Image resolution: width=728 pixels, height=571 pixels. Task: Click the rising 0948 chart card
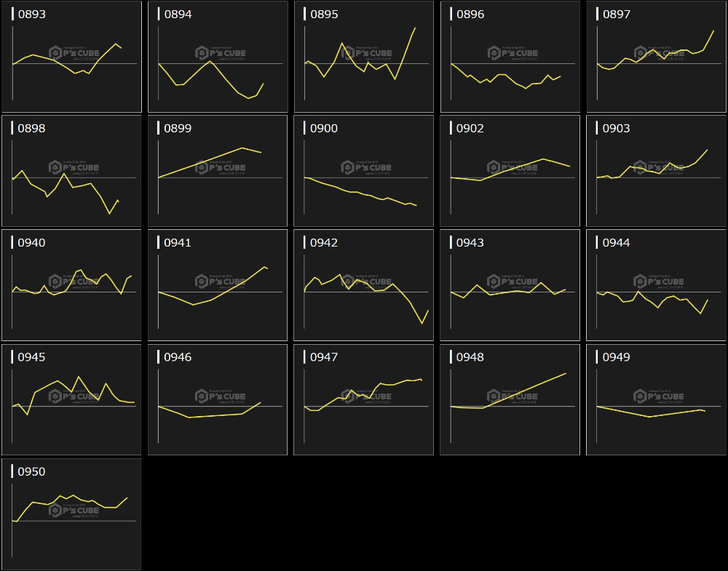point(510,399)
